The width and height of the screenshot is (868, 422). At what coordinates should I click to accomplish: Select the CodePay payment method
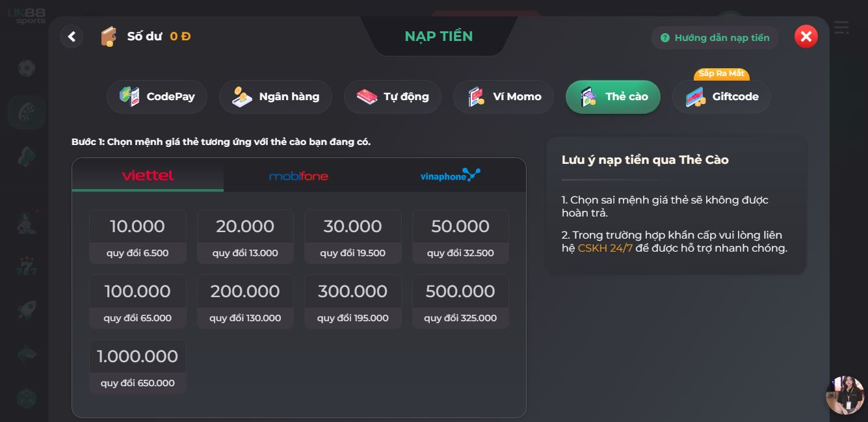point(157,97)
